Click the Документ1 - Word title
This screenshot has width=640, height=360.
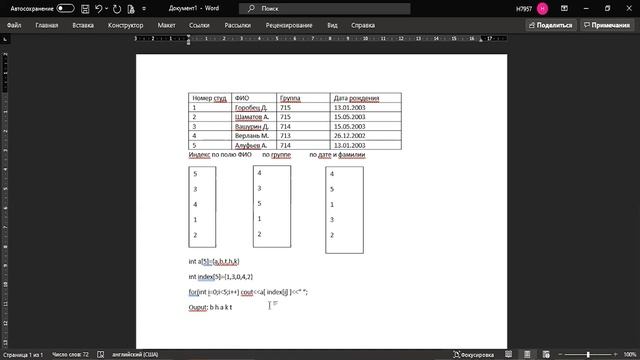pyautogui.click(x=194, y=8)
